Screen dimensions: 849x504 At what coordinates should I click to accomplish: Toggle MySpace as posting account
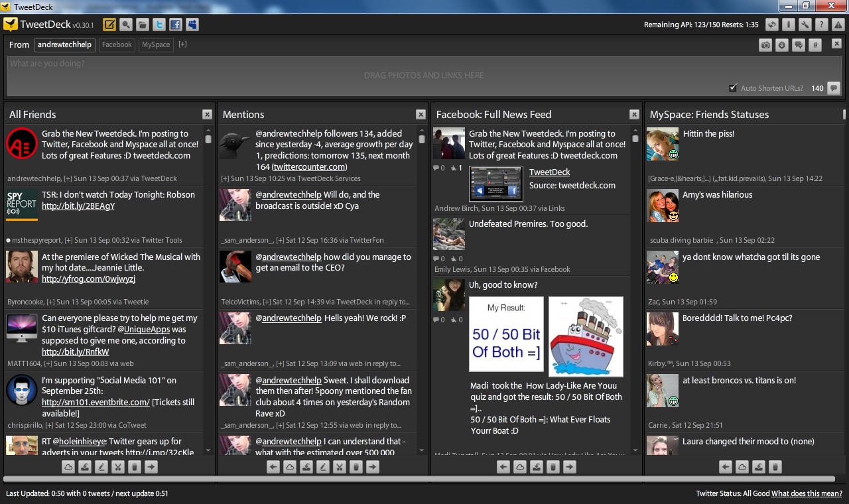coord(156,44)
